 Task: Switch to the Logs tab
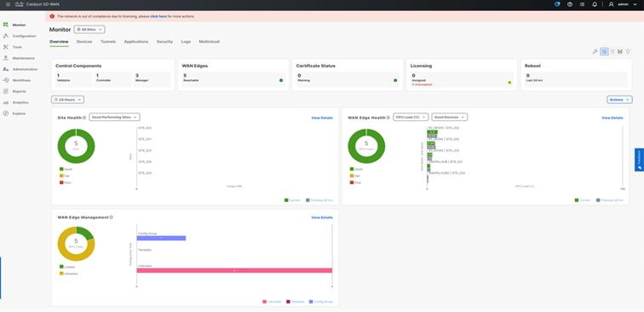pos(186,42)
